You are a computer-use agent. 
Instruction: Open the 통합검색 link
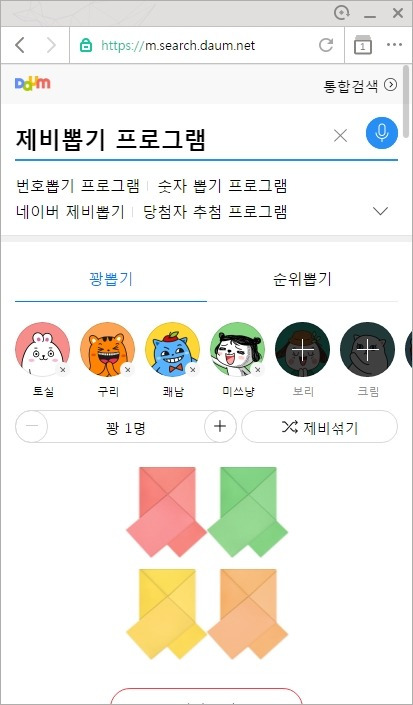tap(360, 85)
